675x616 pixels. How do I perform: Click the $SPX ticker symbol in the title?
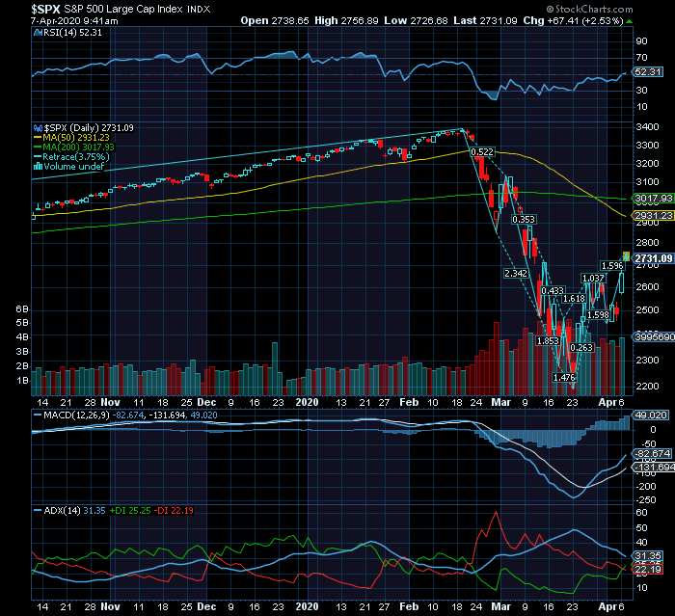(x=45, y=9)
